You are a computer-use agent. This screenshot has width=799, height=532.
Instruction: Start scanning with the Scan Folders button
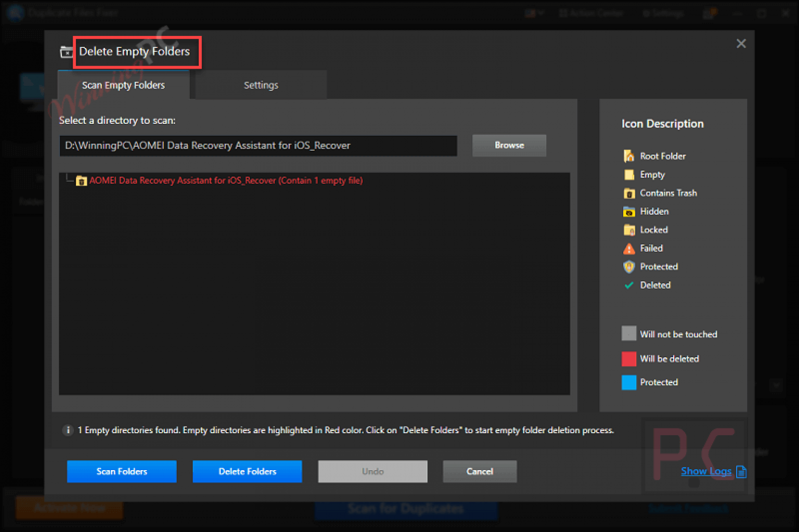(122, 472)
